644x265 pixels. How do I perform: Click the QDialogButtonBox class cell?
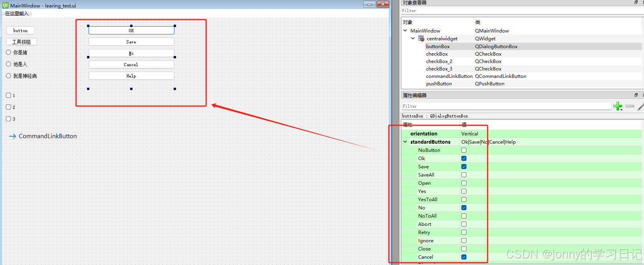pos(496,46)
